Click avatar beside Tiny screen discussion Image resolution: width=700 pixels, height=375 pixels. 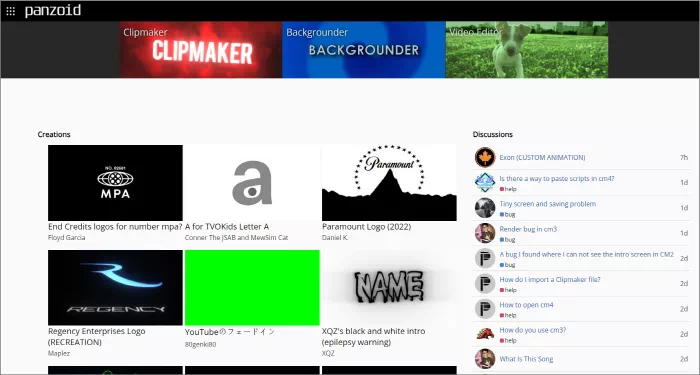485,208
